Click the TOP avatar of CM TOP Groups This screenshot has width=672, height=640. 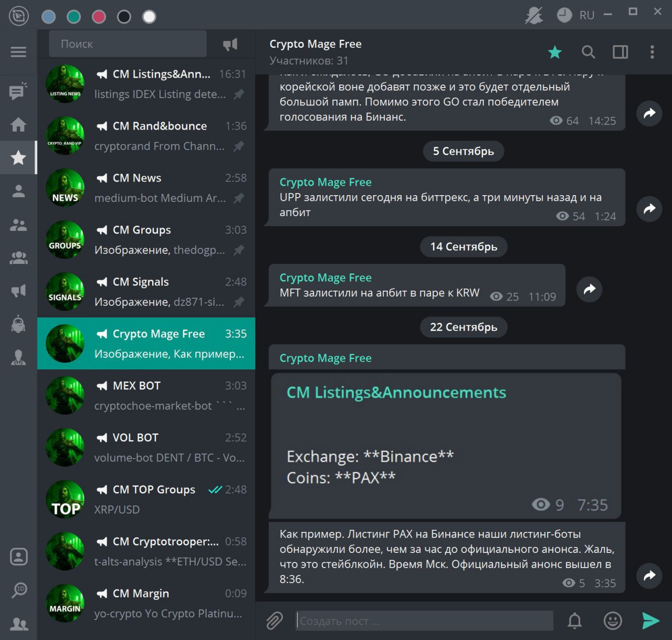[x=65, y=499]
